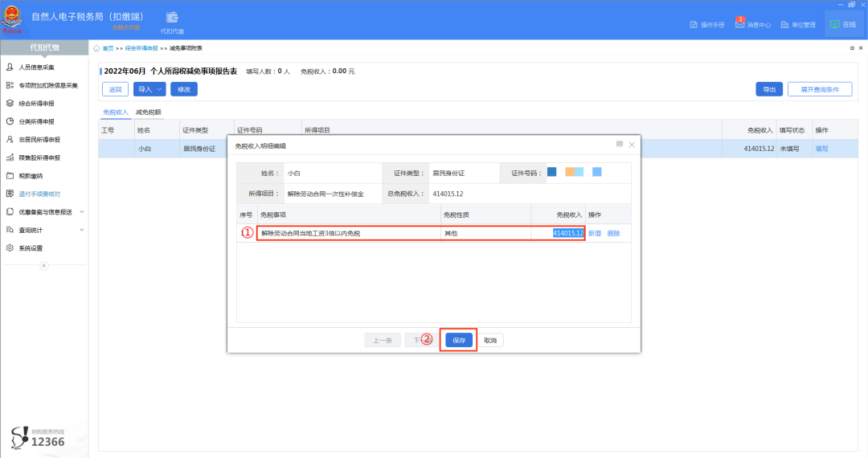Viewport: 868px width, 458px height.
Task: Collapse the left sidebar with arrow handle
Action: point(43,265)
